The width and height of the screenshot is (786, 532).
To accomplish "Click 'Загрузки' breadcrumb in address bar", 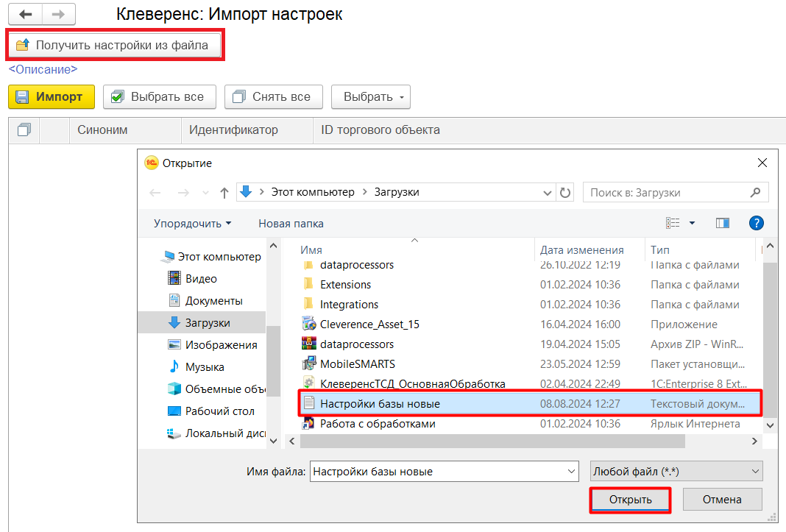I will pos(397,192).
